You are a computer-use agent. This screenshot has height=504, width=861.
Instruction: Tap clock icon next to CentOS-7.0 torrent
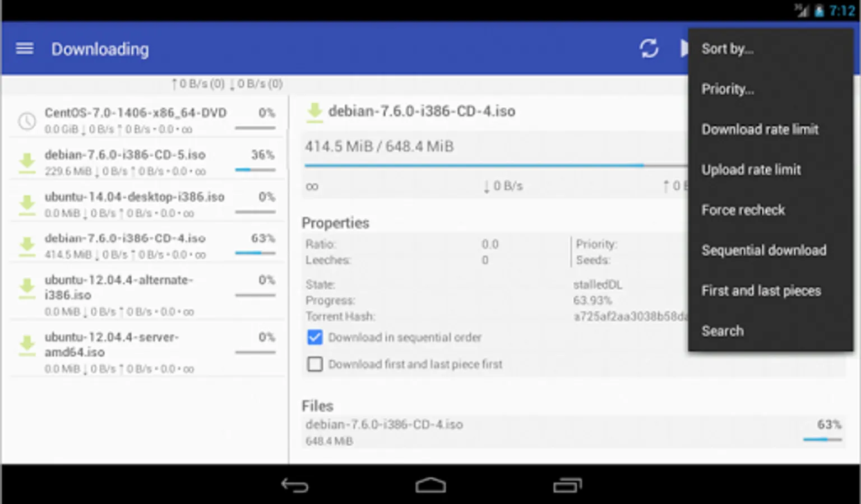coord(27,120)
